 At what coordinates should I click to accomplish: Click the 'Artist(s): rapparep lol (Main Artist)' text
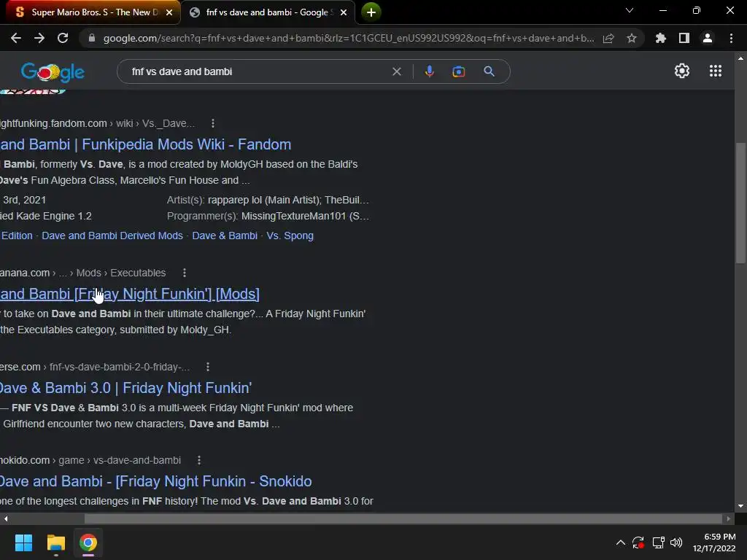pyautogui.click(x=267, y=200)
